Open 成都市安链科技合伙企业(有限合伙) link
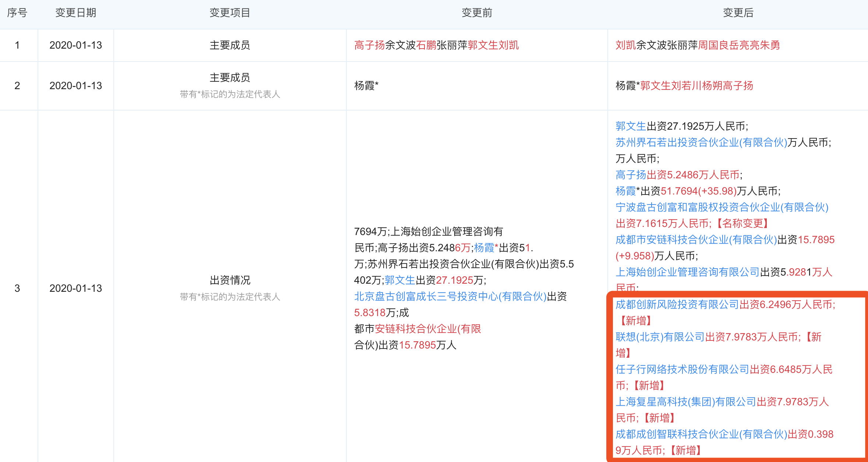The height and width of the screenshot is (462, 868). coord(696,240)
